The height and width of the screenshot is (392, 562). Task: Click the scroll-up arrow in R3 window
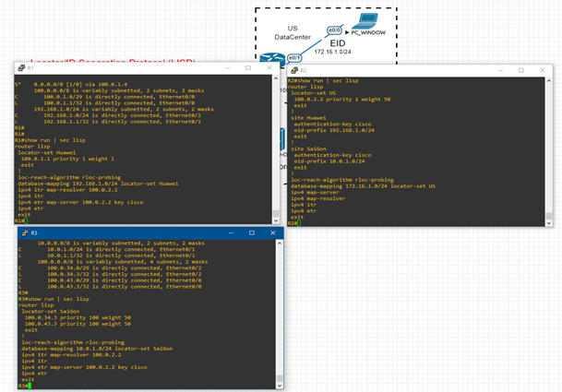tap(280, 244)
